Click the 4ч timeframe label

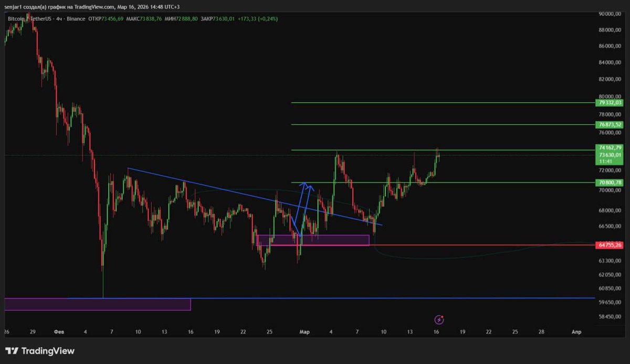point(60,18)
